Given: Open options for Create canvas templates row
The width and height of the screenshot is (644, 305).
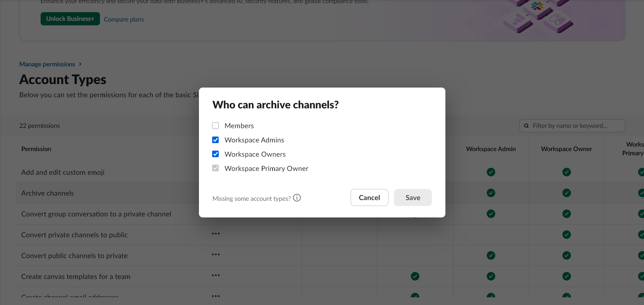Looking at the screenshot, I should point(216,275).
